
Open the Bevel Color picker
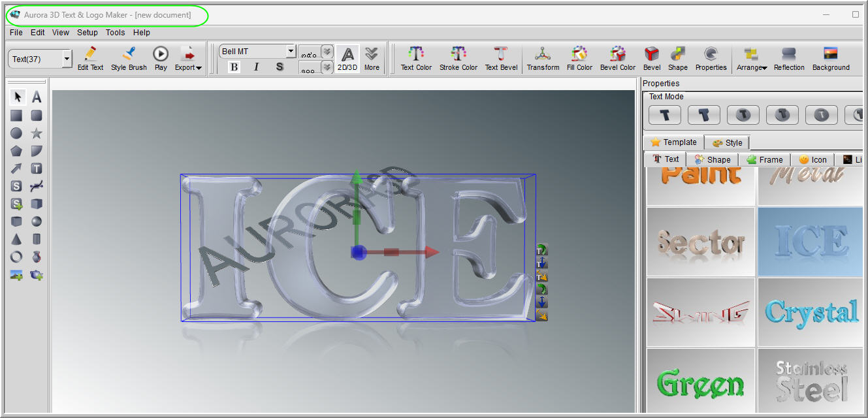618,58
